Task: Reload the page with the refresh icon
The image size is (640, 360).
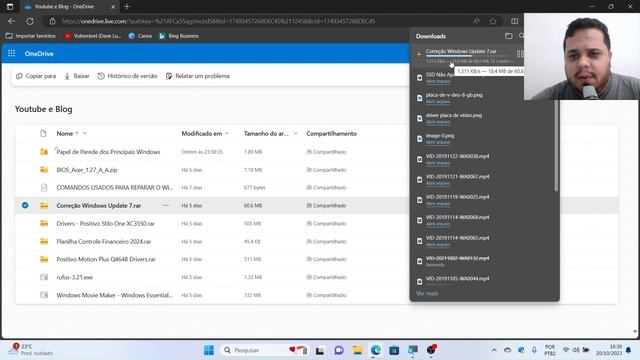Action: coord(30,21)
